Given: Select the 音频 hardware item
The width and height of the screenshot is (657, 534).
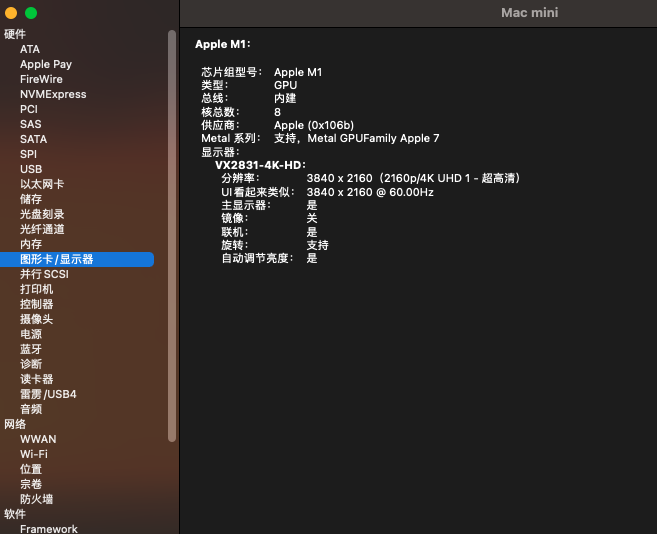Looking at the screenshot, I should pyautogui.click(x=31, y=409).
